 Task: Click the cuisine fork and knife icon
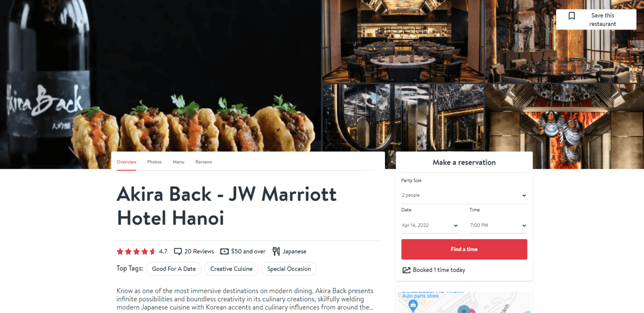276,251
